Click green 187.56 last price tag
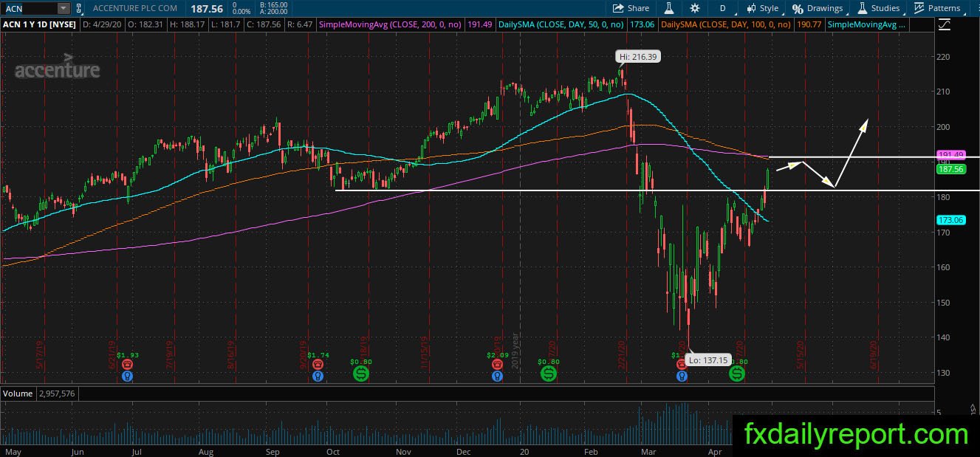Viewport: 980px width, 457px height. point(951,169)
